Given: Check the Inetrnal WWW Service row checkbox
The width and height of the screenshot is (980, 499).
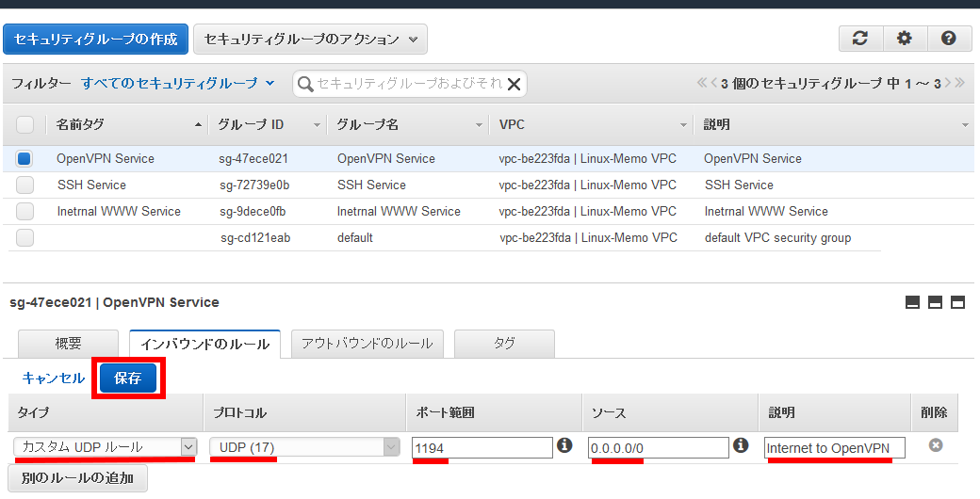Looking at the screenshot, I should (25, 211).
